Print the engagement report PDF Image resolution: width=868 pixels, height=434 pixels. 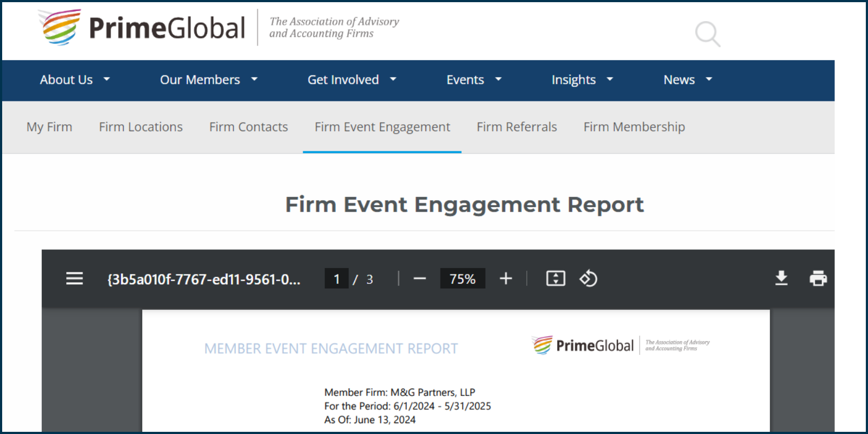tap(818, 278)
